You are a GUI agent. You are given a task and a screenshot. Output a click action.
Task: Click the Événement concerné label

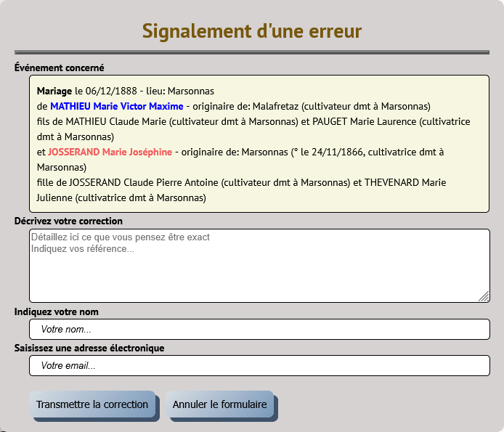[60, 68]
